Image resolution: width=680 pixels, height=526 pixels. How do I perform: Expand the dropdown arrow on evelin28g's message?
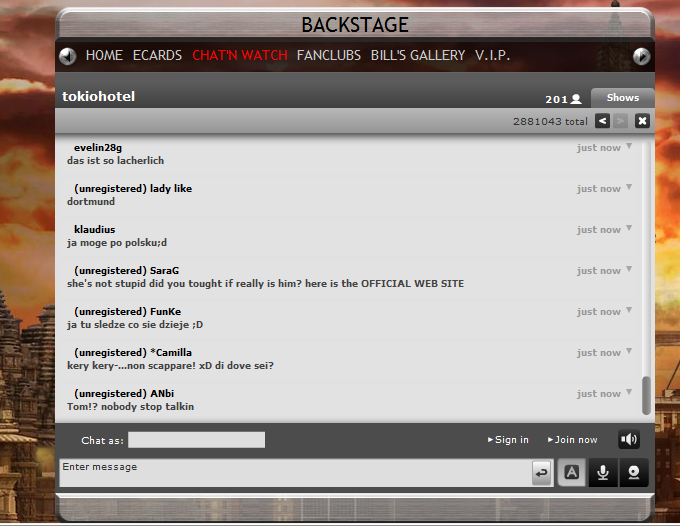tap(629, 146)
